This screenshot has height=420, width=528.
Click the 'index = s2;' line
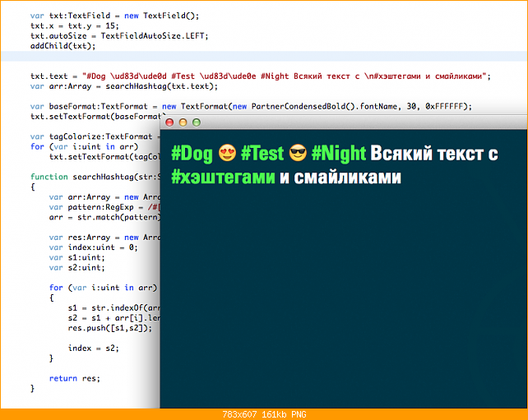click(94, 348)
